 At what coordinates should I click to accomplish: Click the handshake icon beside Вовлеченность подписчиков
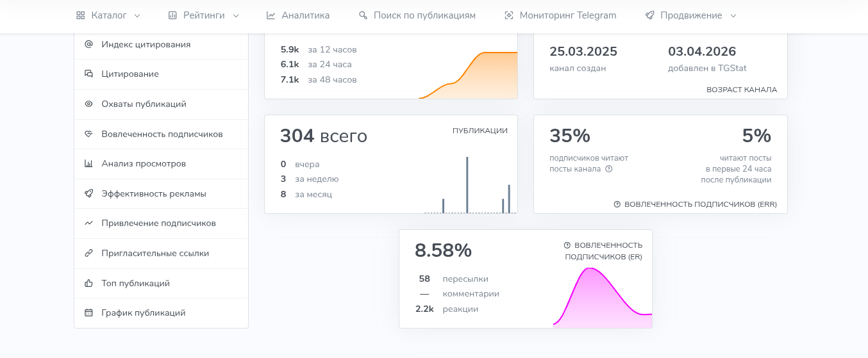89,134
